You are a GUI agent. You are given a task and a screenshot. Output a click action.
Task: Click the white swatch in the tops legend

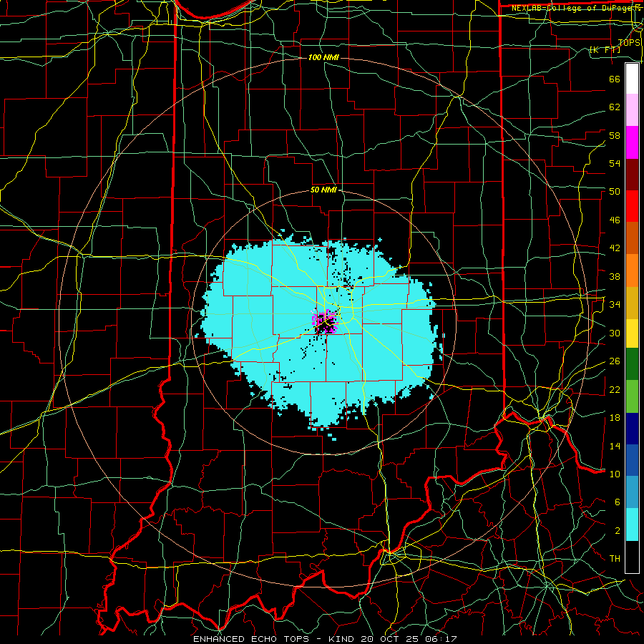pos(632,79)
